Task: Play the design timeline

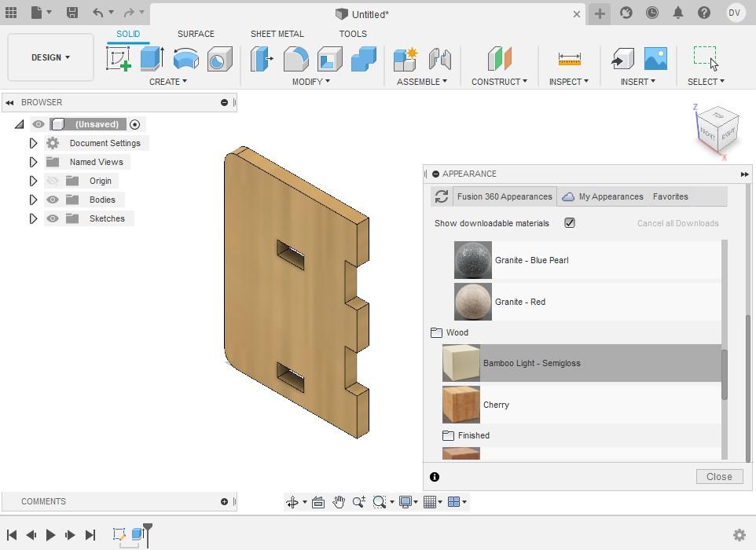Action: coord(50,534)
